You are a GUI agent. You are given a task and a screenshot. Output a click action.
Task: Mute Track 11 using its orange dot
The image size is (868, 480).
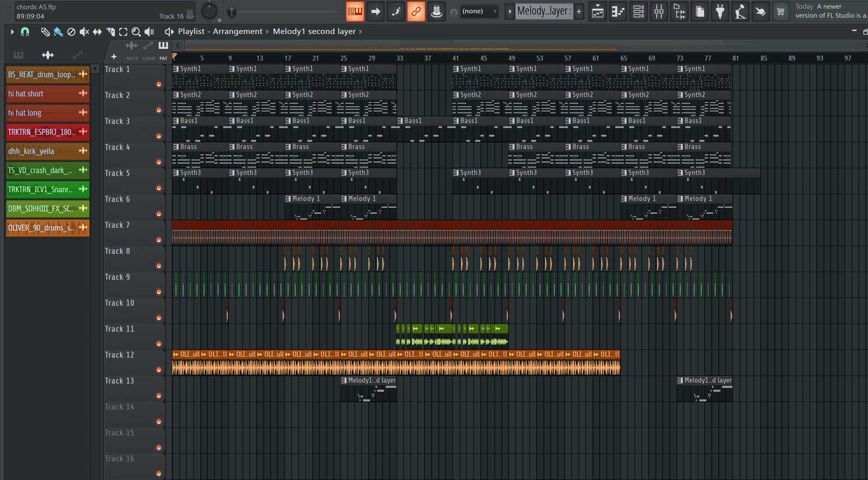(x=159, y=344)
